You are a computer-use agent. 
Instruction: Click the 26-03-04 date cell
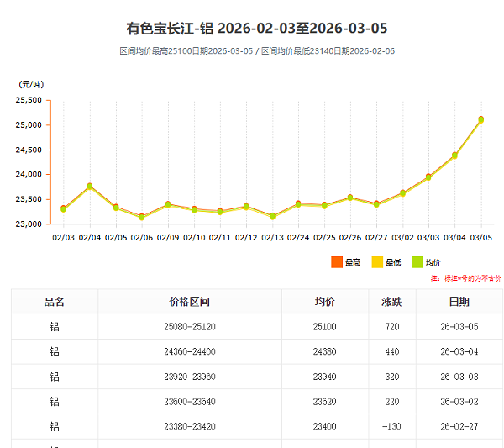459,352
